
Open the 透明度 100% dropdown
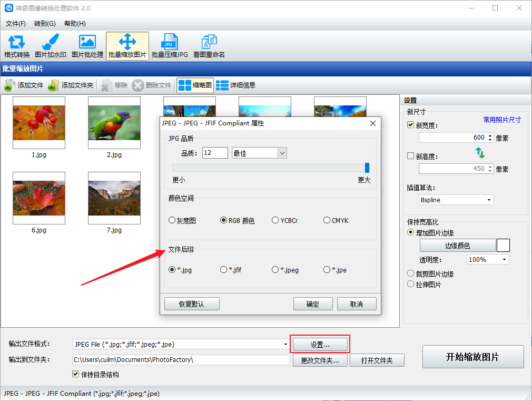tap(504, 260)
